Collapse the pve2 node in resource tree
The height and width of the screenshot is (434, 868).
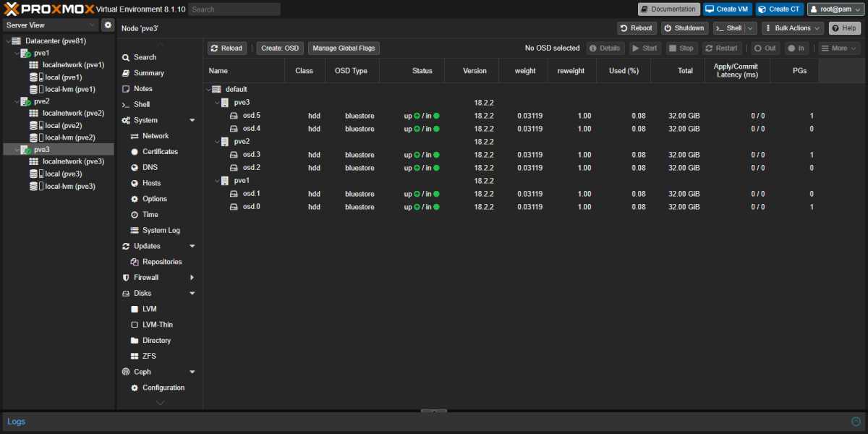coord(16,101)
